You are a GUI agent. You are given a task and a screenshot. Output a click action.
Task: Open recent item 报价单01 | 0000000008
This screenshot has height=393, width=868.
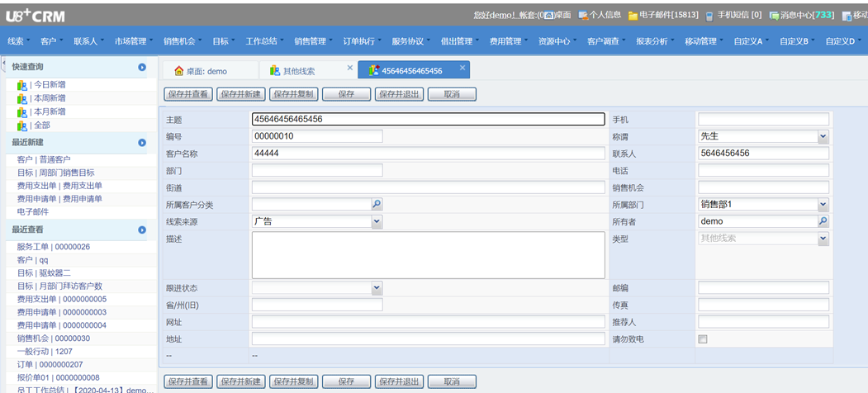tap(58, 378)
